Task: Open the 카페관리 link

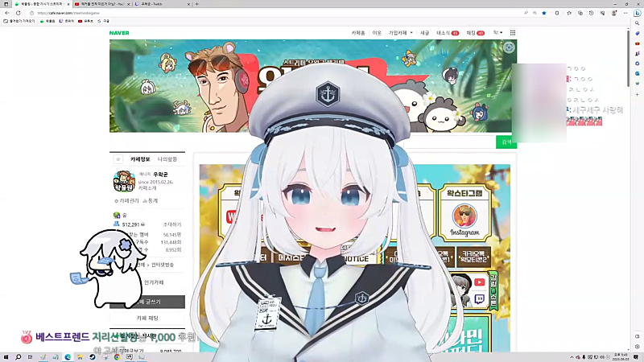Action: (127, 200)
